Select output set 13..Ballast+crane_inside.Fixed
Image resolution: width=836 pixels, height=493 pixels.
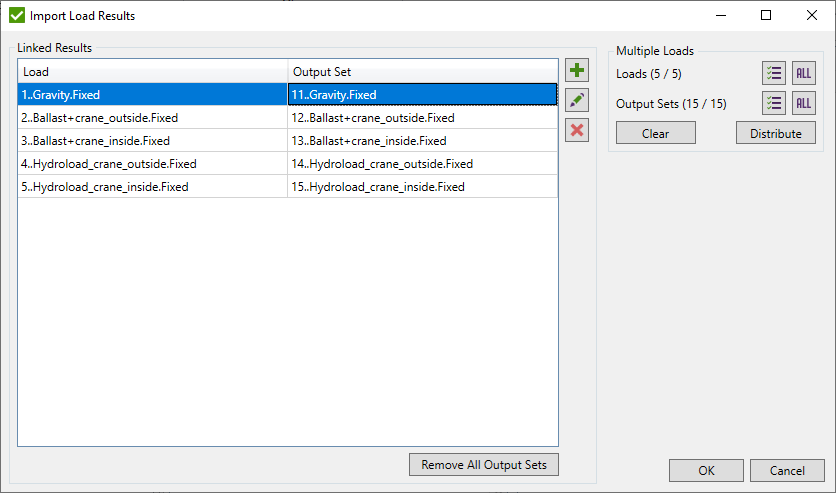422,141
